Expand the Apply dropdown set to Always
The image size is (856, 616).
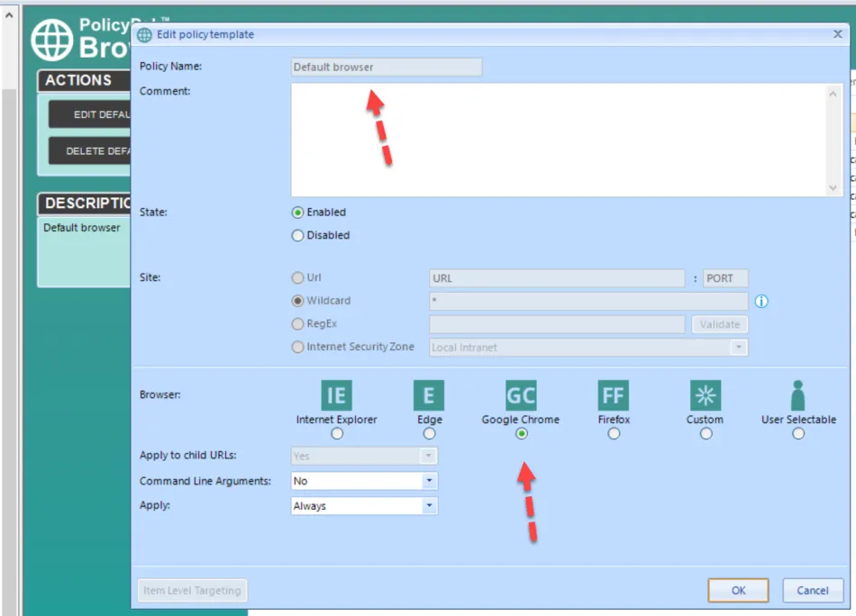tap(428, 506)
